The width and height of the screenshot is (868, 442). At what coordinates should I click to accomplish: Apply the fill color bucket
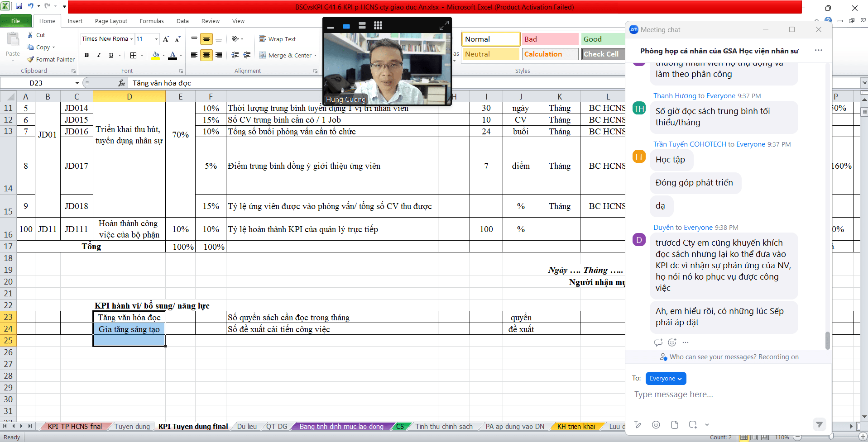coord(155,55)
